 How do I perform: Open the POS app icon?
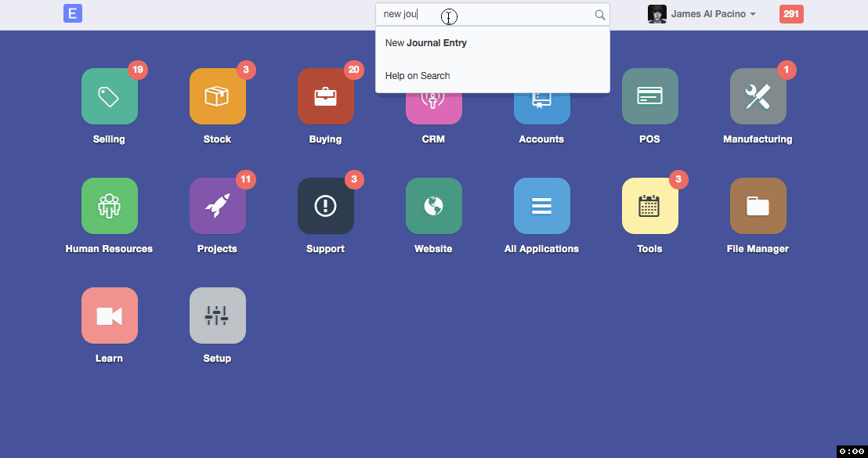pyautogui.click(x=650, y=96)
